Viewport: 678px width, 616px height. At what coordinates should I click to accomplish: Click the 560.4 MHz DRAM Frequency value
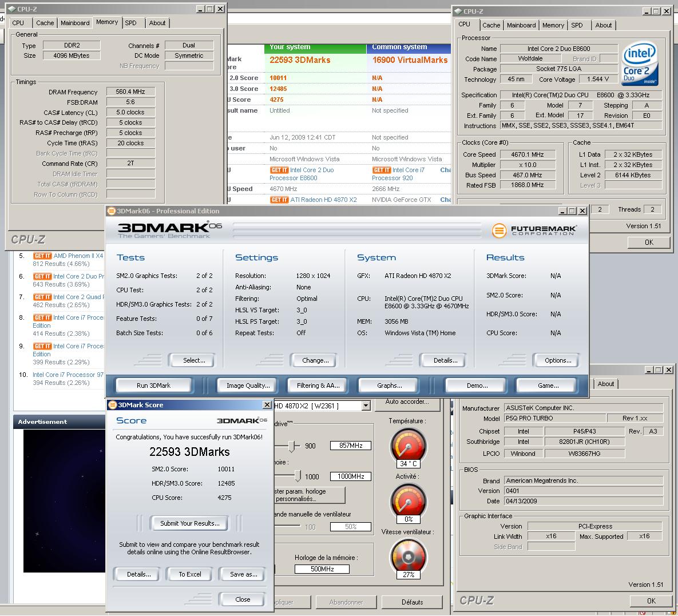(x=130, y=92)
